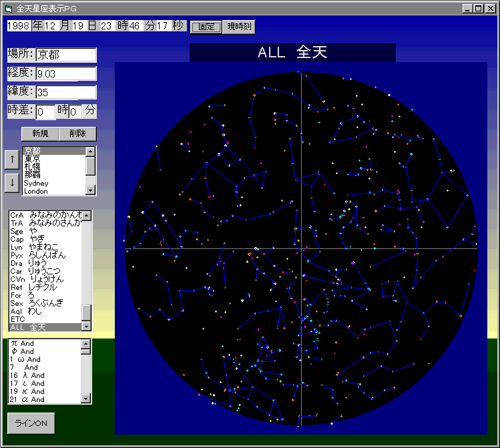Minimize the 全天星座表示PG window
This screenshot has height=448, width=500.
467,9
